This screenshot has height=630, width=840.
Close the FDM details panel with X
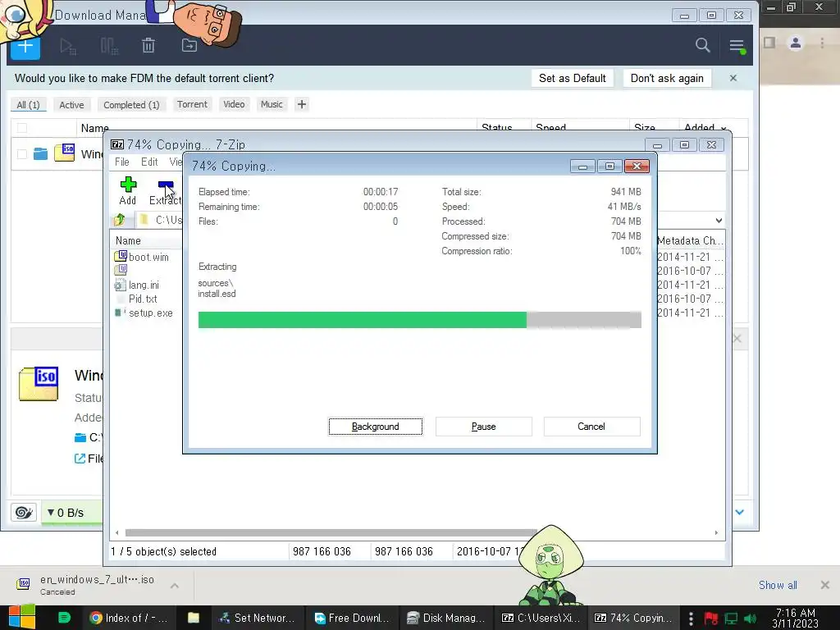coord(737,339)
